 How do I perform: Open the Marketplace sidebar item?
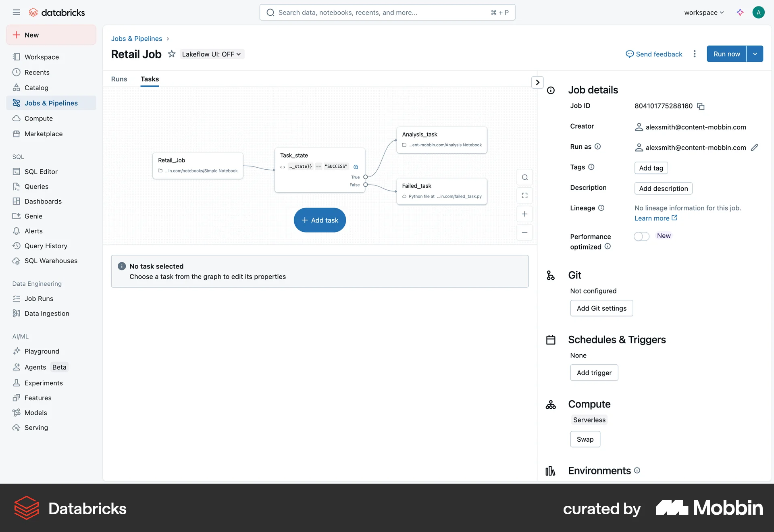pyautogui.click(x=43, y=134)
